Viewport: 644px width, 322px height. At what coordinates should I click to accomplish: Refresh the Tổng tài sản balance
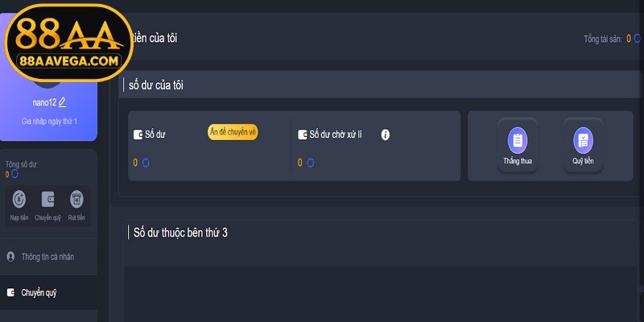tap(636, 38)
